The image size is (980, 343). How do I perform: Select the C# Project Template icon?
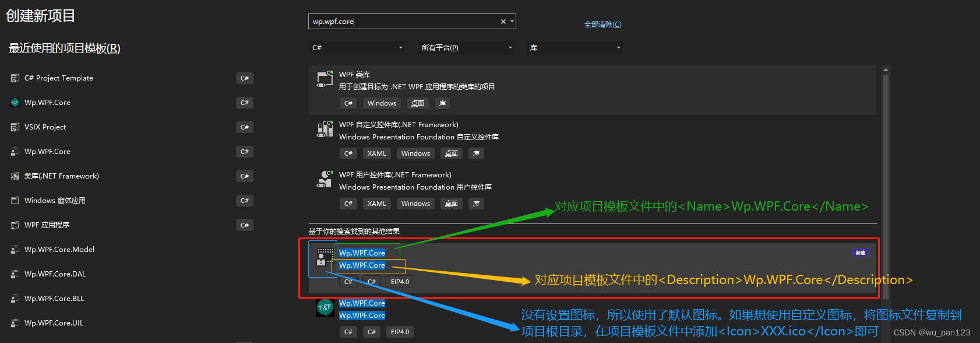(x=15, y=78)
